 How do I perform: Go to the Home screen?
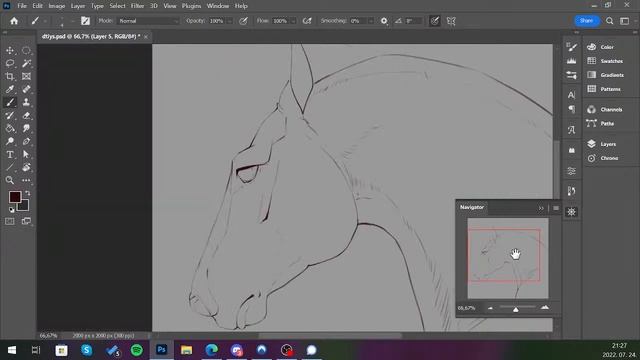click(x=14, y=21)
